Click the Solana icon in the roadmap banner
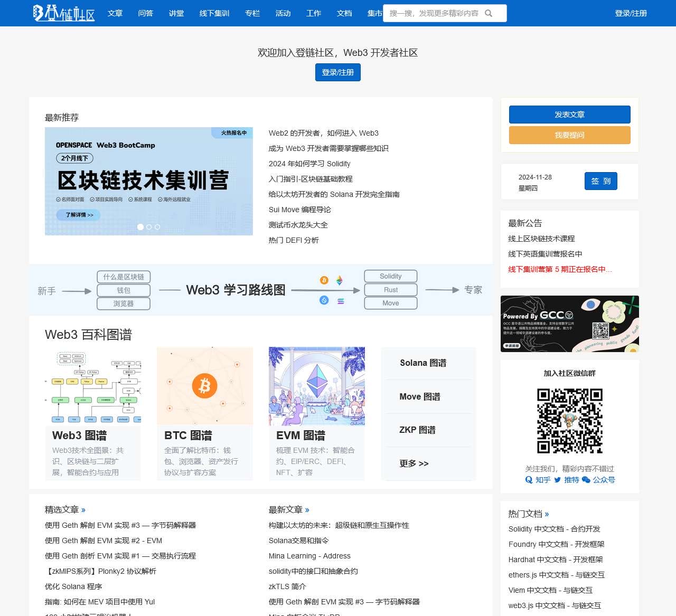The image size is (676, 616). pyautogui.click(x=341, y=301)
